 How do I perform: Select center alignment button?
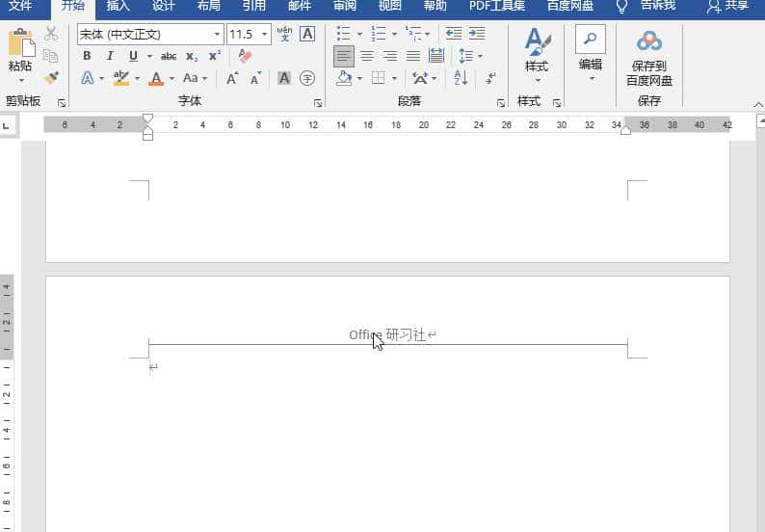point(367,56)
